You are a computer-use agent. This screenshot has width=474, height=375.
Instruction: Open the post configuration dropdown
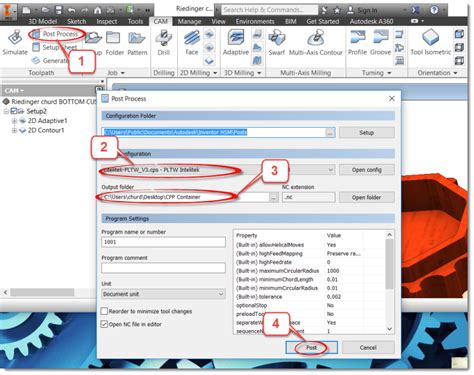tap(218, 170)
